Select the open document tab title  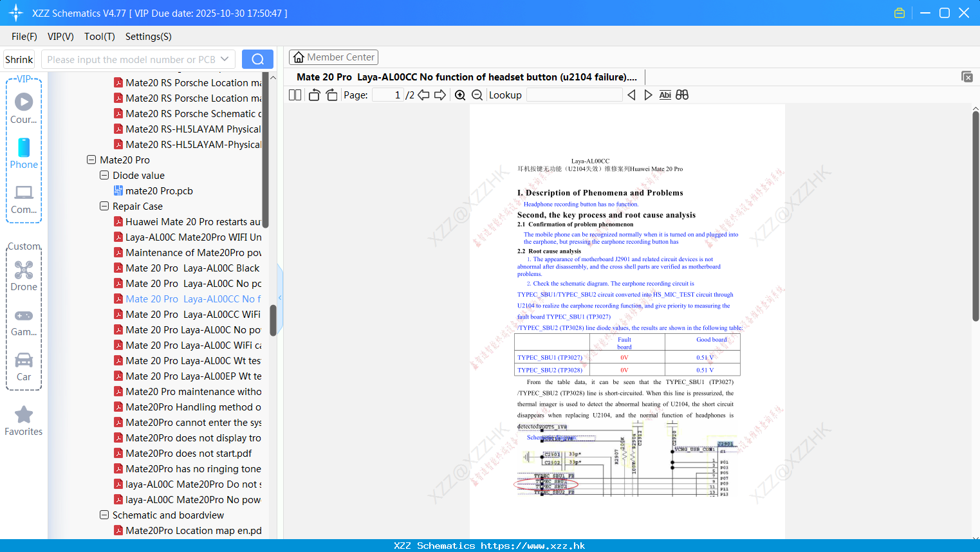[467, 77]
